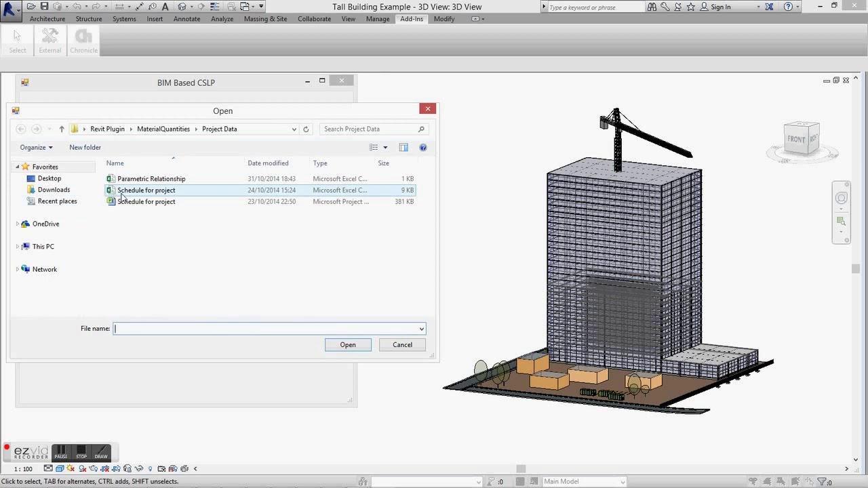
Task: Select the Text 'A' tool icon
Action: [x=165, y=6]
